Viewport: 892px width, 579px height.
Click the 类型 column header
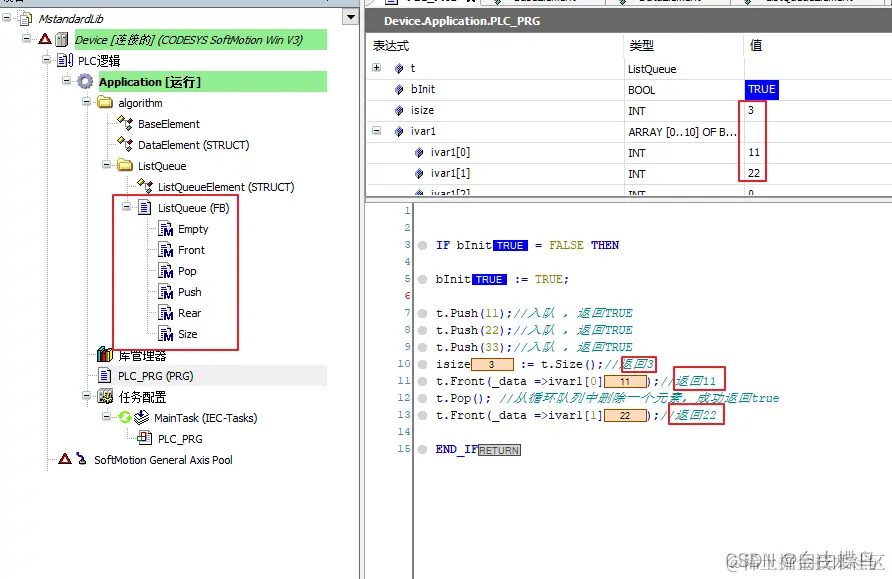[642, 46]
